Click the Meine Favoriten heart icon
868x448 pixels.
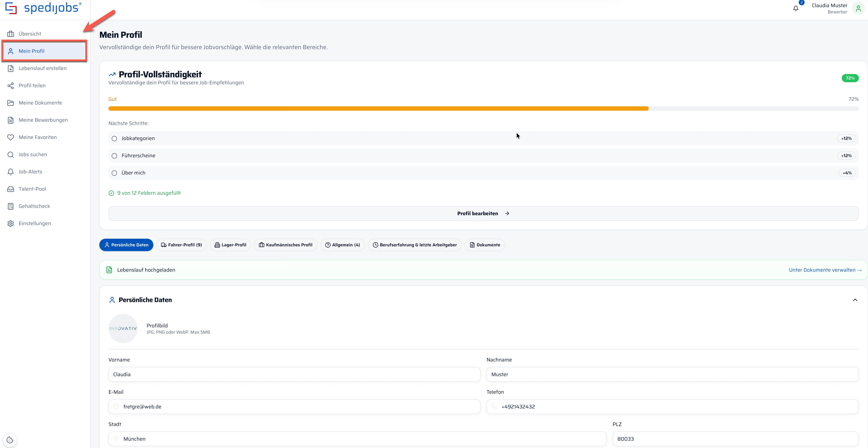[x=11, y=137]
